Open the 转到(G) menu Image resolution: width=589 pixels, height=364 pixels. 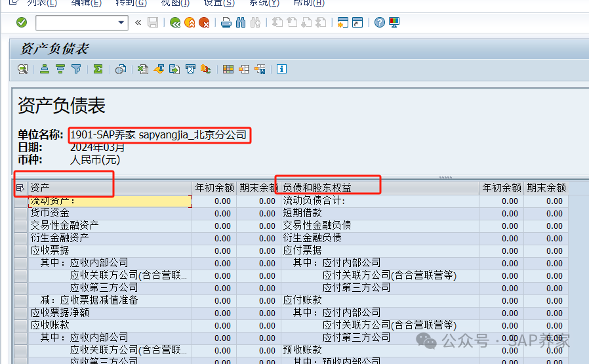[x=131, y=3]
